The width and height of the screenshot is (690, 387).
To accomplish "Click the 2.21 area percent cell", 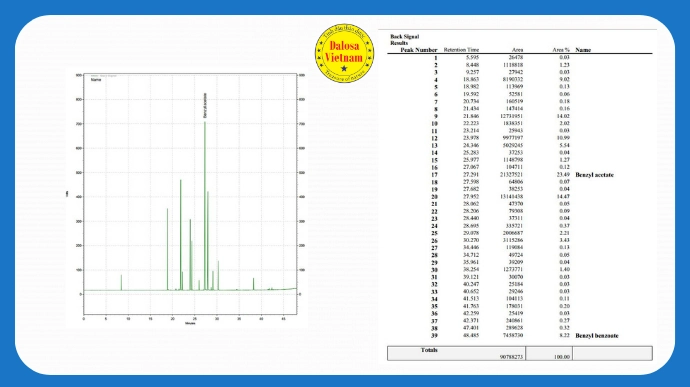I will tap(565, 233).
